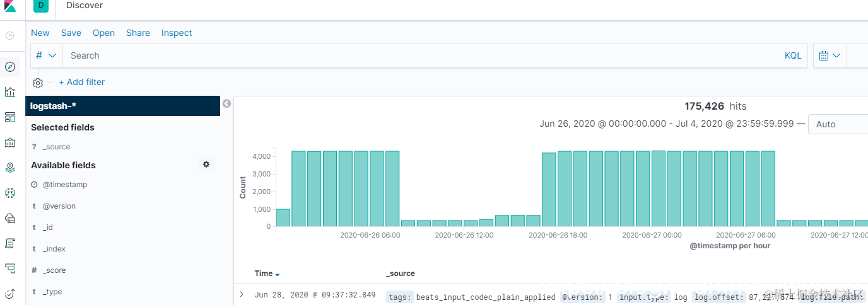Click the @timestamp per hour label

click(730, 246)
